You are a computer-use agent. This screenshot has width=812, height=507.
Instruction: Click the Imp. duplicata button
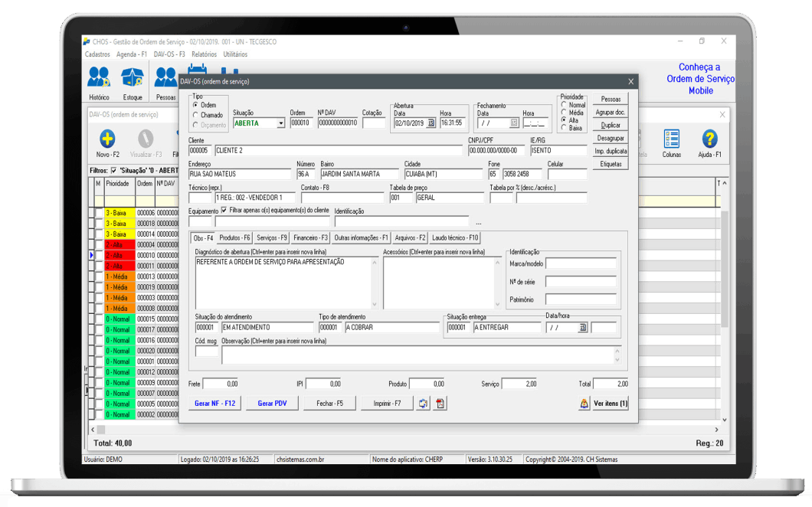pyautogui.click(x=611, y=151)
